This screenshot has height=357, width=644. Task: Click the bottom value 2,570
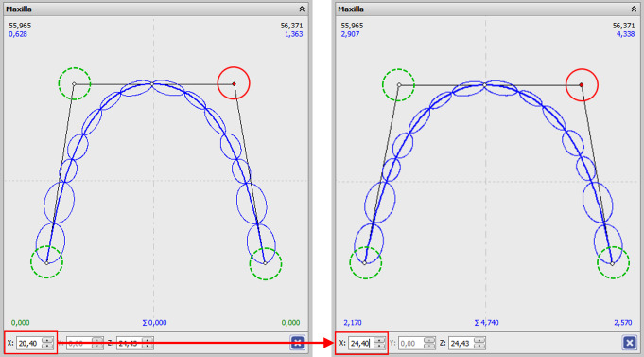pyautogui.click(x=622, y=323)
